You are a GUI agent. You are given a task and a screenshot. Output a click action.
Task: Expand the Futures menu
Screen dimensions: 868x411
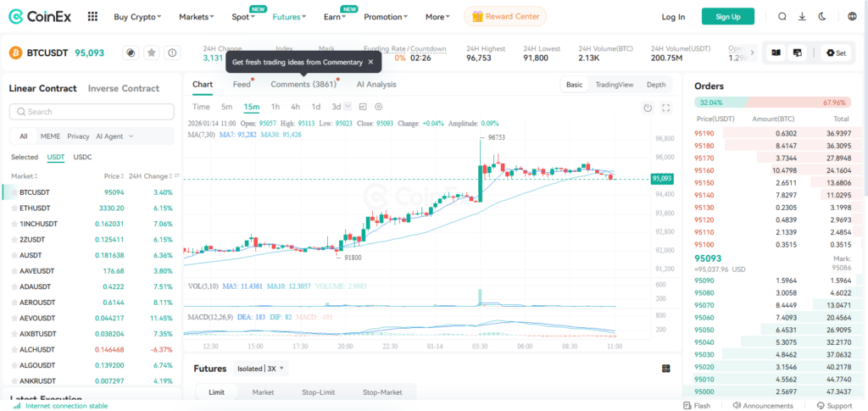tap(290, 17)
